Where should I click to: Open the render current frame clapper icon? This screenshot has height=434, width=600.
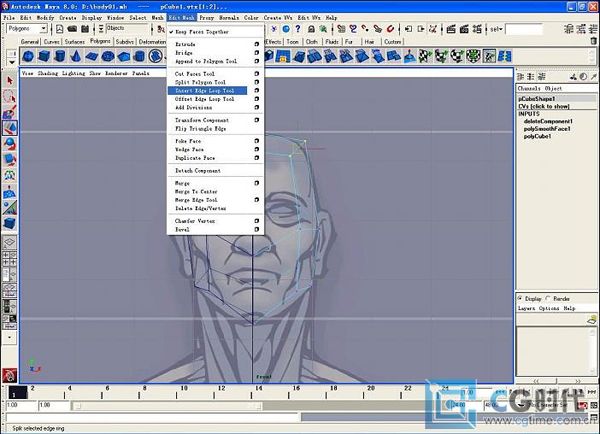click(x=451, y=29)
